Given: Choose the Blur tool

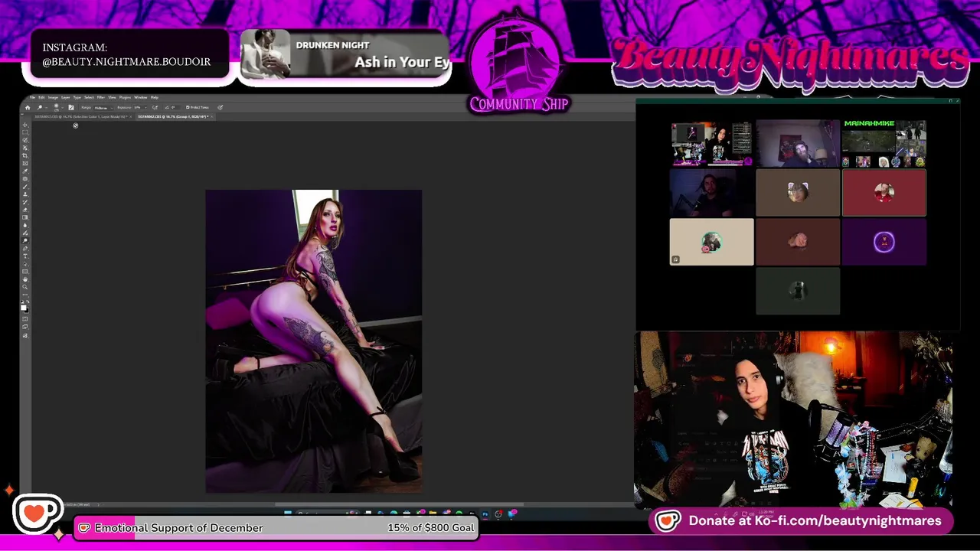Looking at the screenshot, I should 25,225.
